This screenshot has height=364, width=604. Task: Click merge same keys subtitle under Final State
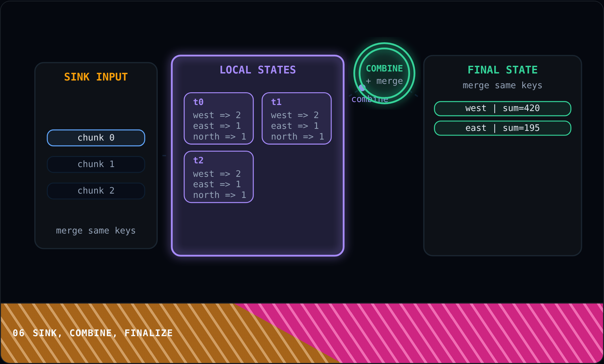coord(503,86)
